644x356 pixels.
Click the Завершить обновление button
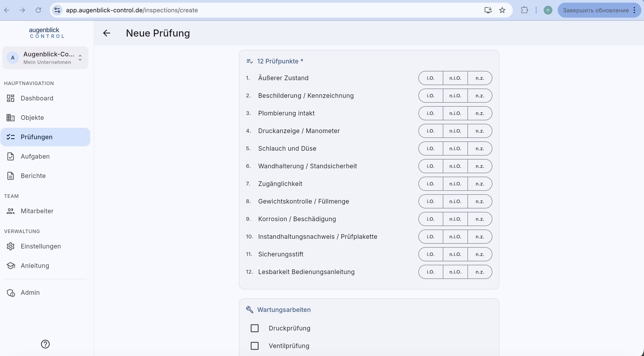tap(596, 10)
